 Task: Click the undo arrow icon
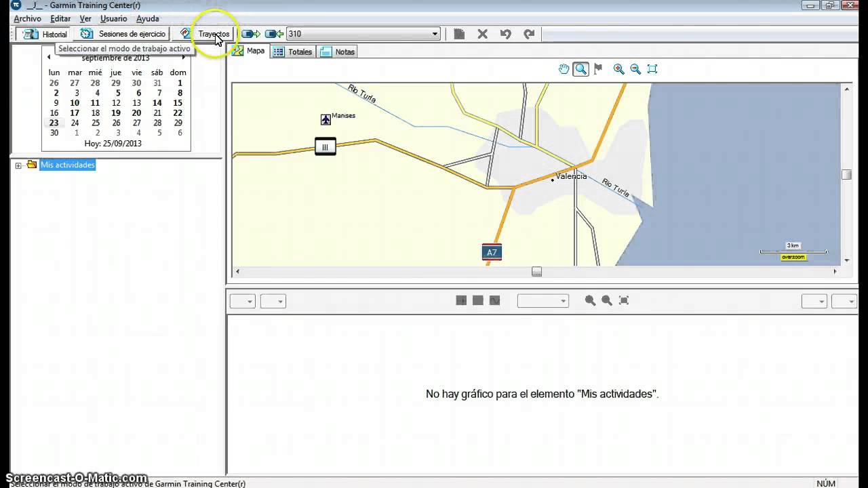coord(505,34)
